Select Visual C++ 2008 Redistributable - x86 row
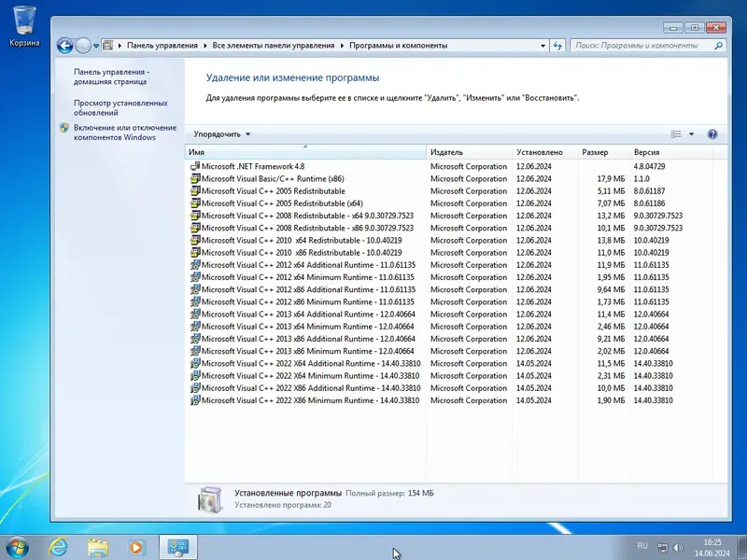Screen dimensions: 747x560 [450, 228]
